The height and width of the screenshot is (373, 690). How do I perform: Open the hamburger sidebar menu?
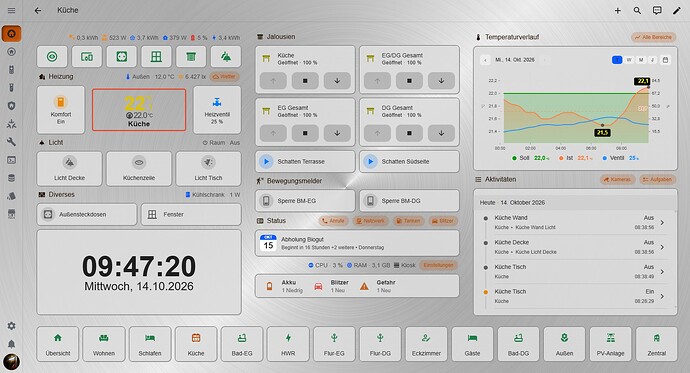click(11, 10)
